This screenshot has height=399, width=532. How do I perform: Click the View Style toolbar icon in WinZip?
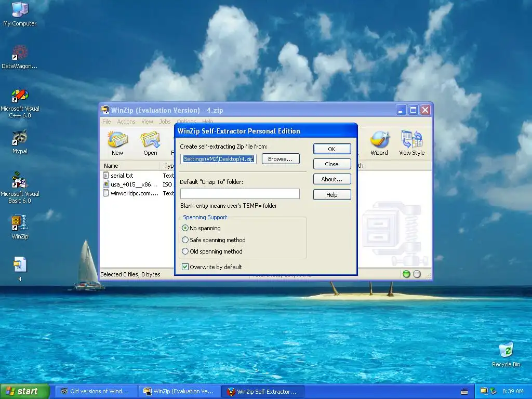click(411, 140)
